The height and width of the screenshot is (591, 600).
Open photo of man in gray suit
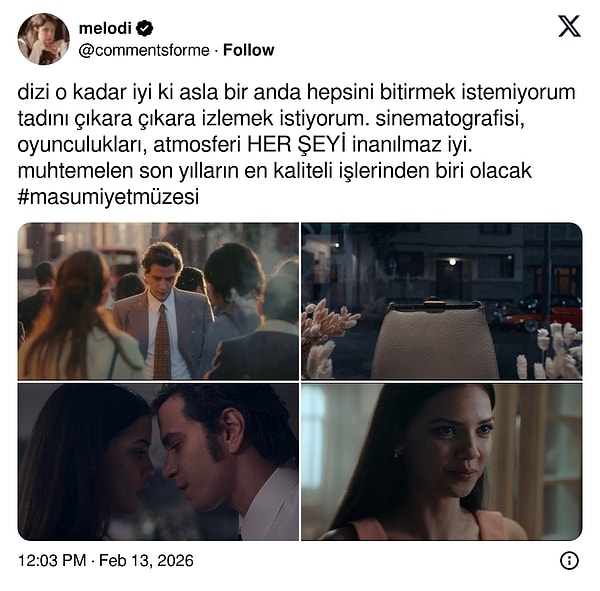point(158,301)
